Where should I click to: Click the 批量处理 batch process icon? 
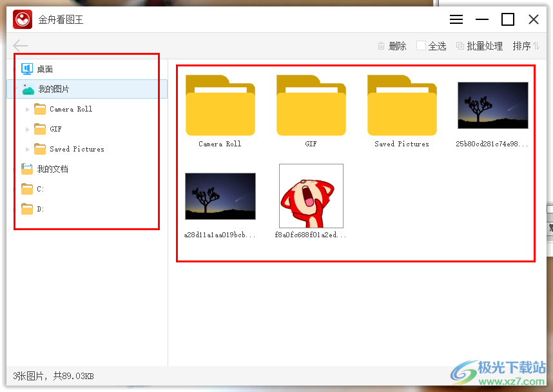click(x=460, y=46)
